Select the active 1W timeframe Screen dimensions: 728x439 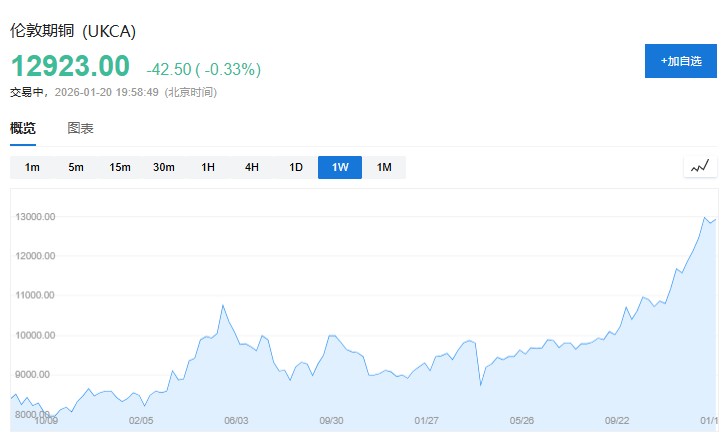coord(340,167)
